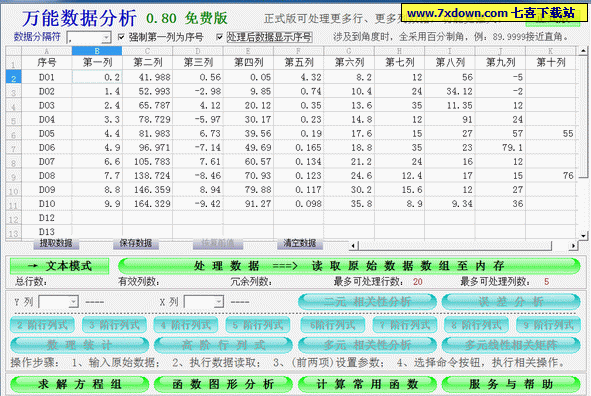Click the 2 阶行列式 button
Viewport: 591px width, 396px height.
(x=42, y=325)
